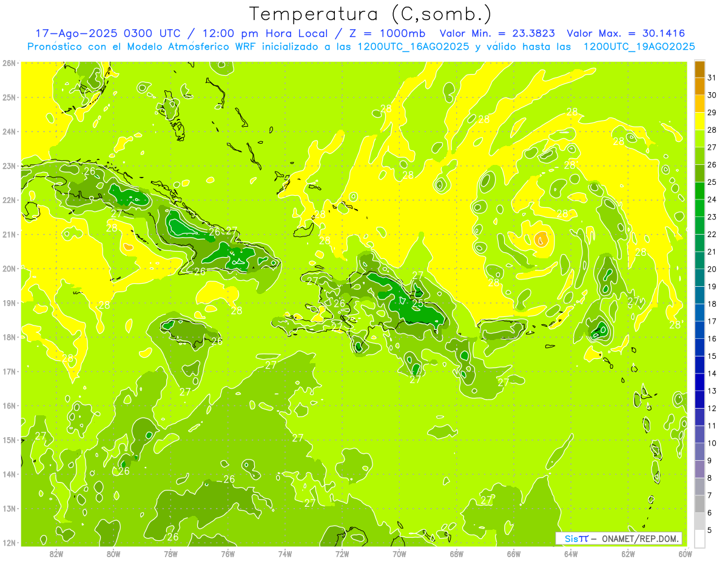
Task: Click latitude label 17N
Action: 9,371
